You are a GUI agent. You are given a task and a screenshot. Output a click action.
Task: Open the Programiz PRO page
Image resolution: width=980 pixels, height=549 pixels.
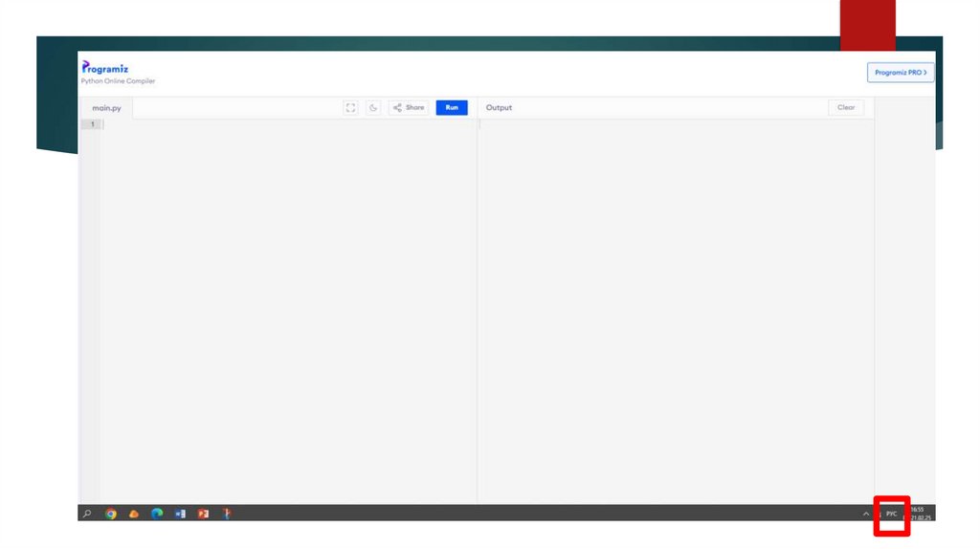tap(900, 73)
